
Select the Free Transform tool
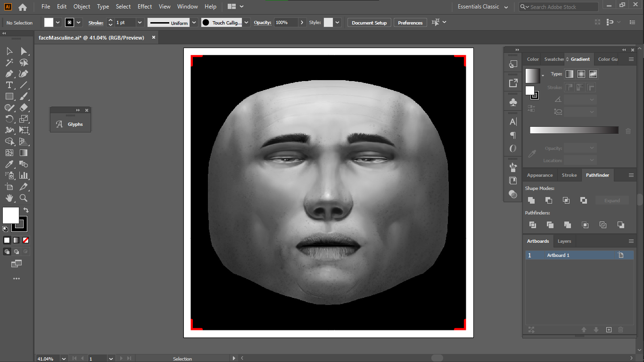pos(24,130)
